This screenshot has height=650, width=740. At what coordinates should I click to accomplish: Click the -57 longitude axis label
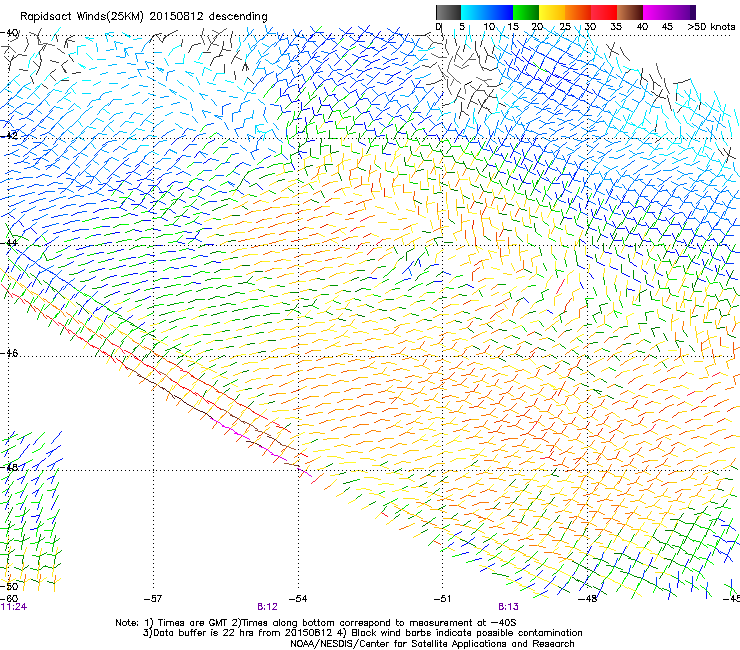(x=153, y=599)
